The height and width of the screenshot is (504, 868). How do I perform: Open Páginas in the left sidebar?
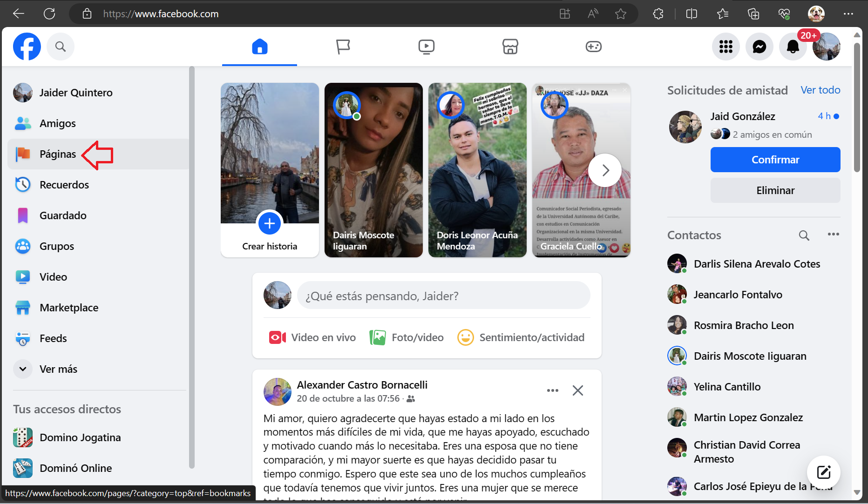(57, 154)
